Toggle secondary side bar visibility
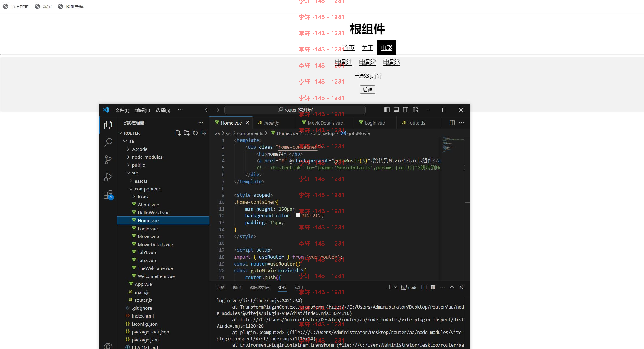This screenshot has height=349, width=644. [406, 110]
